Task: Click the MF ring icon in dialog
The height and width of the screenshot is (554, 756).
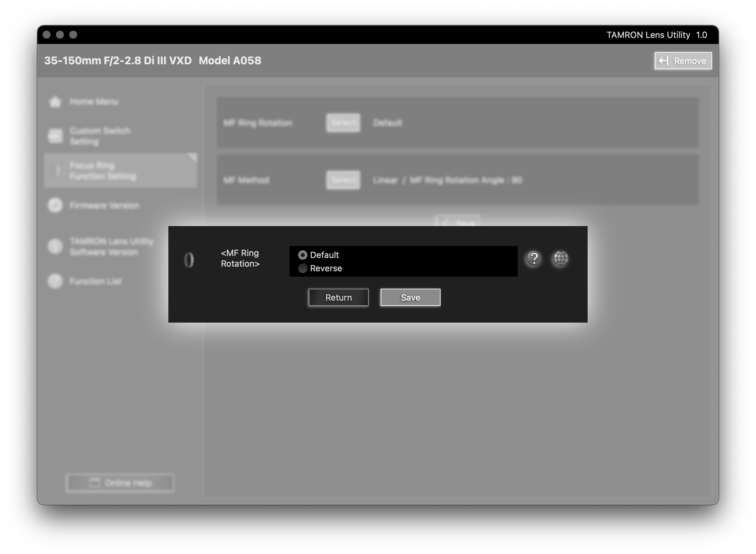Action: tap(189, 260)
